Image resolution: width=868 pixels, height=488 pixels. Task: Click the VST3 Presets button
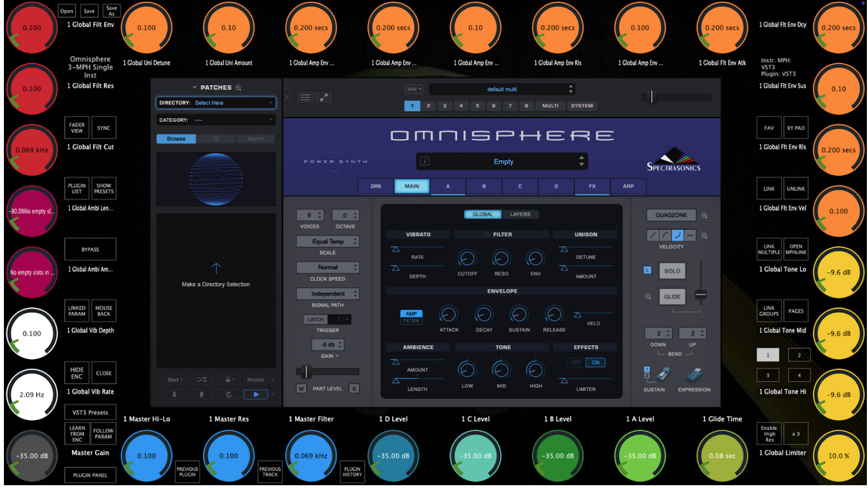pos(90,413)
